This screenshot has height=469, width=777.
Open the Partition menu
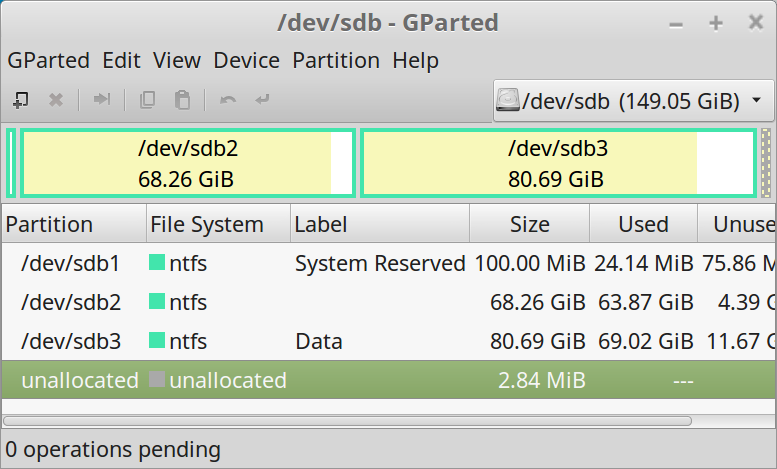pos(336,60)
